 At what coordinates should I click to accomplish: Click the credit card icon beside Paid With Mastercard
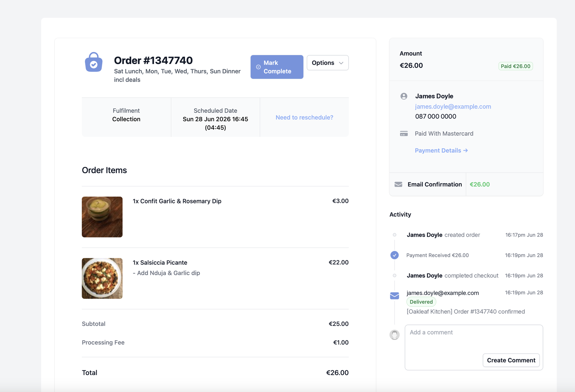click(x=404, y=134)
